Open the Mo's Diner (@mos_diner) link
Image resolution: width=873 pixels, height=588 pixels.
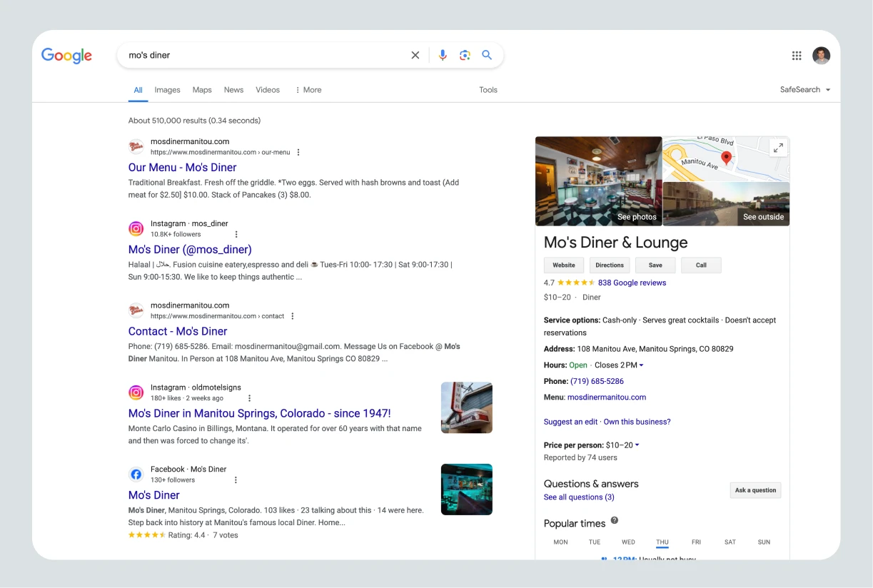pyautogui.click(x=190, y=250)
